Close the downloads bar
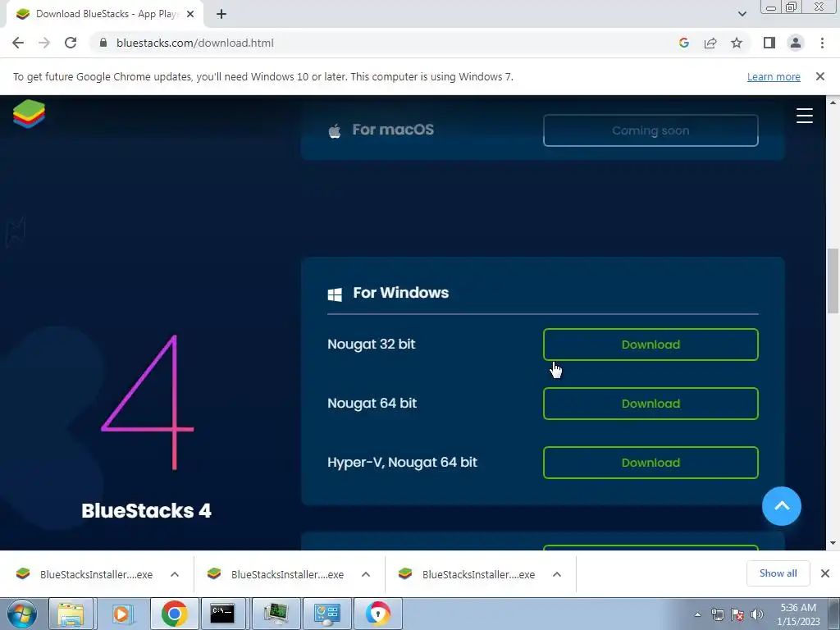 (x=825, y=573)
